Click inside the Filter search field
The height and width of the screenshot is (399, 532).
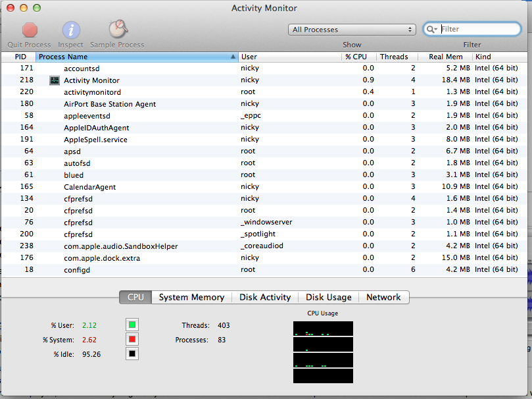(479, 30)
